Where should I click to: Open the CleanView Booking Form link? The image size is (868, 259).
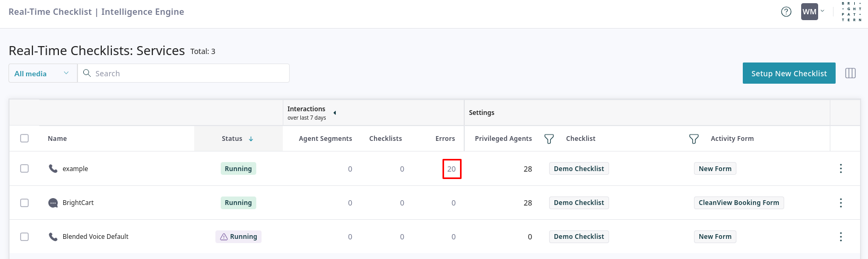click(x=739, y=203)
